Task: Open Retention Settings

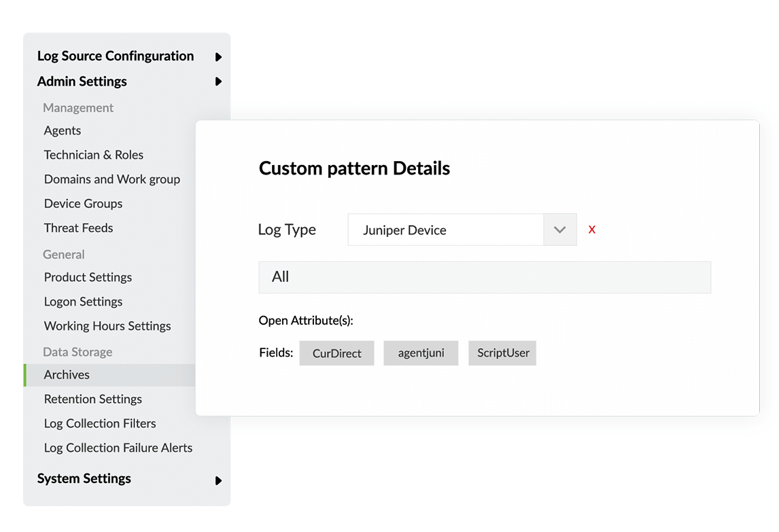Action: 93,399
